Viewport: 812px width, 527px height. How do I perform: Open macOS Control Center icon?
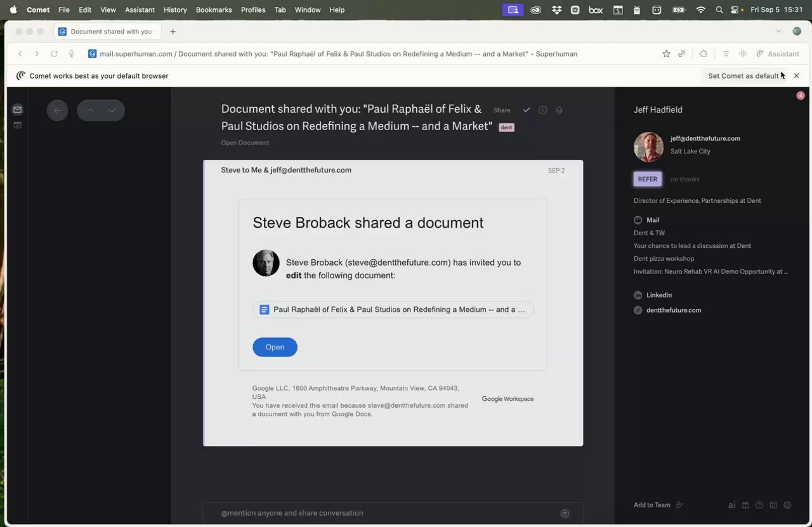735,10
